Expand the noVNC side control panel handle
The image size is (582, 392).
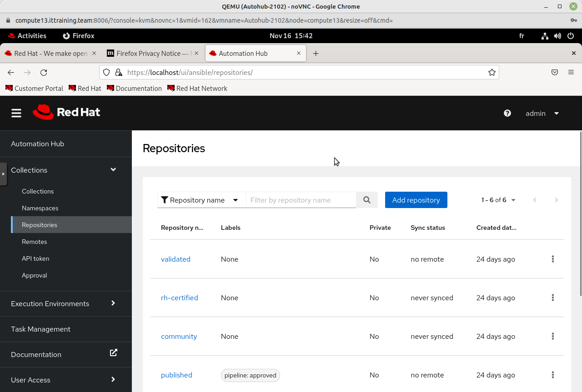[3, 174]
